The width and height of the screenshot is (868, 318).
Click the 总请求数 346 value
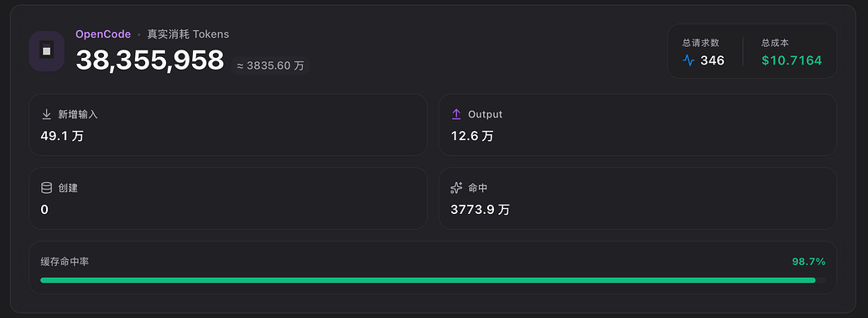click(713, 60)
